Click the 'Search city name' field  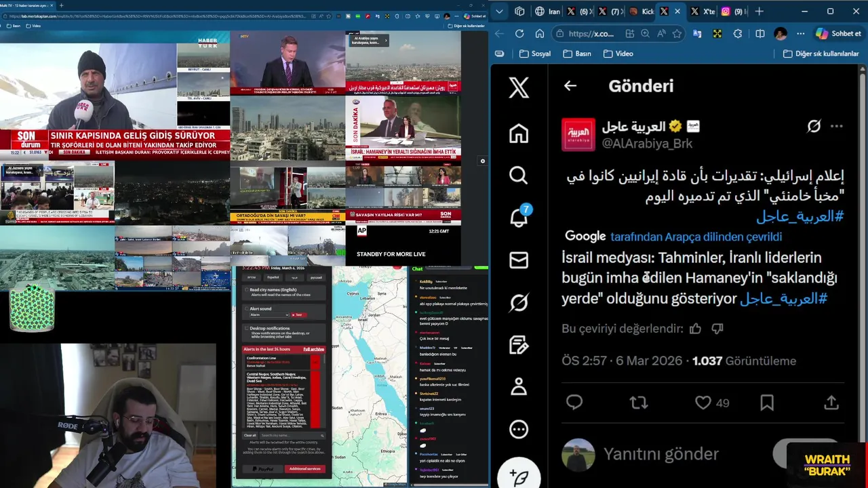292,435
